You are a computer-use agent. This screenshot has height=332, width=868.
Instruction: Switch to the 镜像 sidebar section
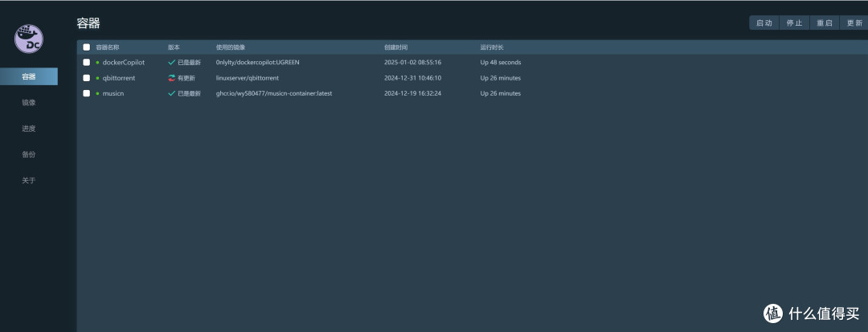tap(29, 102)
